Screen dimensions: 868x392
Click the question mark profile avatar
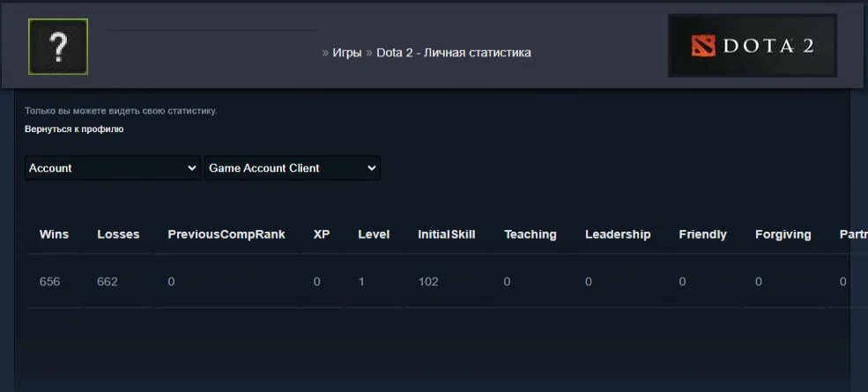tap(57, 47)
